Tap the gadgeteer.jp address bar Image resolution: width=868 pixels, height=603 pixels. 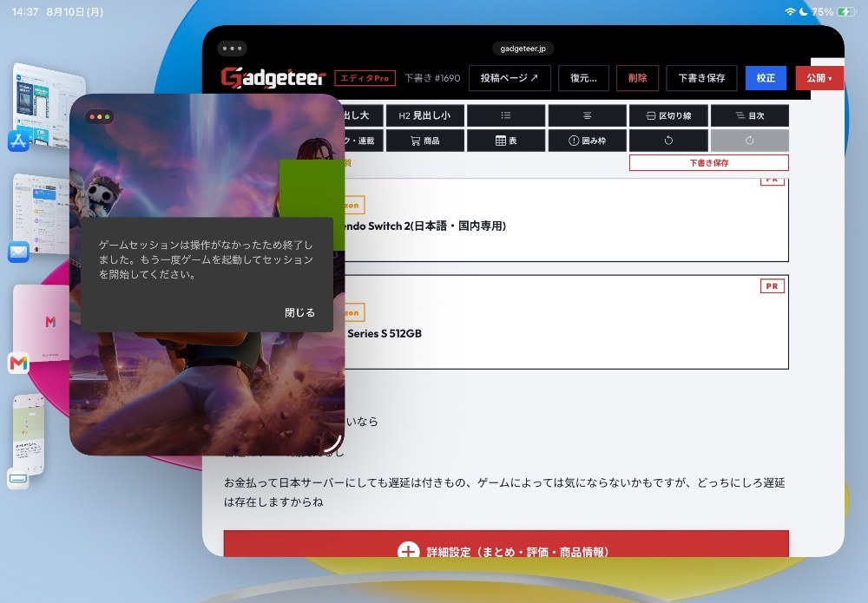pos(523,49)
